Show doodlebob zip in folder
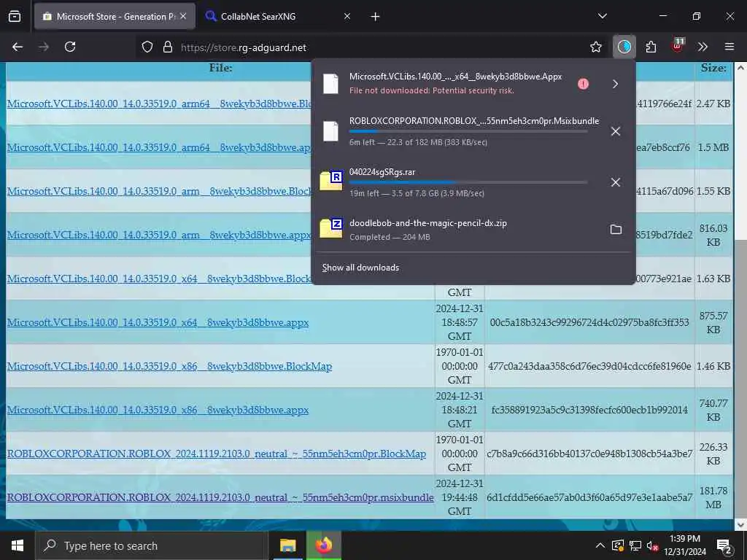747x560 pixels. (616, 230)
